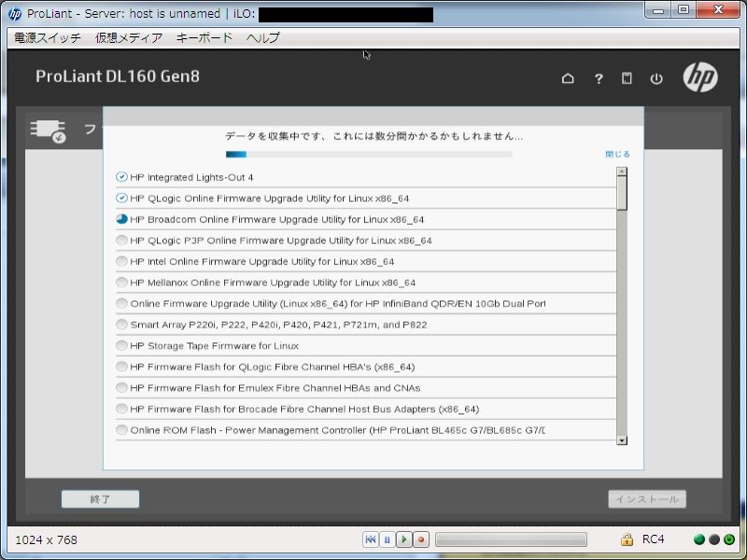
Task: Click 'HP Intel Online Firmware Upgrade Utility' text
Action: click(262, 261)
